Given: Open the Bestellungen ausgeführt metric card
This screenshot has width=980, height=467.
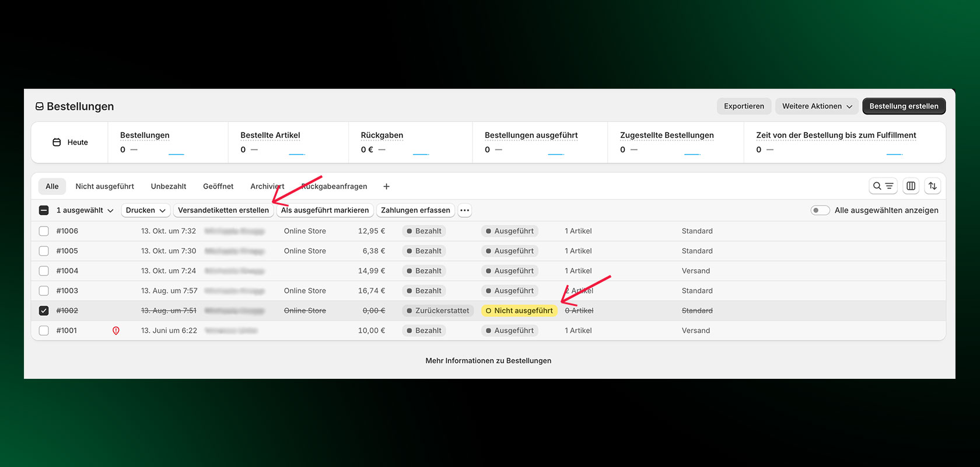Looking at the screenshot, I should (540, 142).
